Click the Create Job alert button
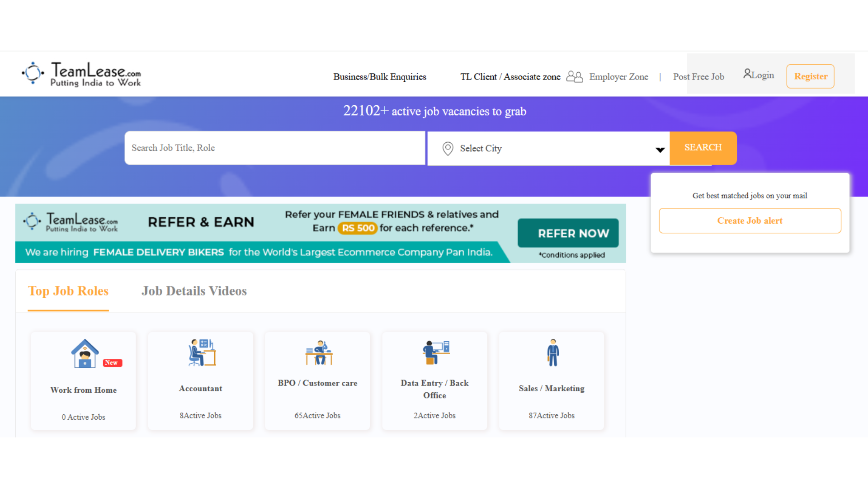The height and width of the screenshot is (488, 868). pyautogui.click(x=750, y=221)
